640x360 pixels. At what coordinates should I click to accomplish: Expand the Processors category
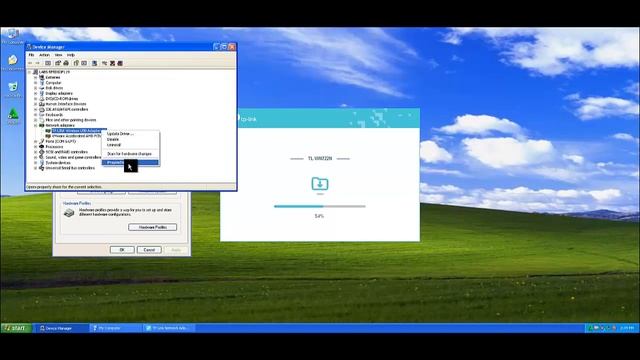[36, 147]
